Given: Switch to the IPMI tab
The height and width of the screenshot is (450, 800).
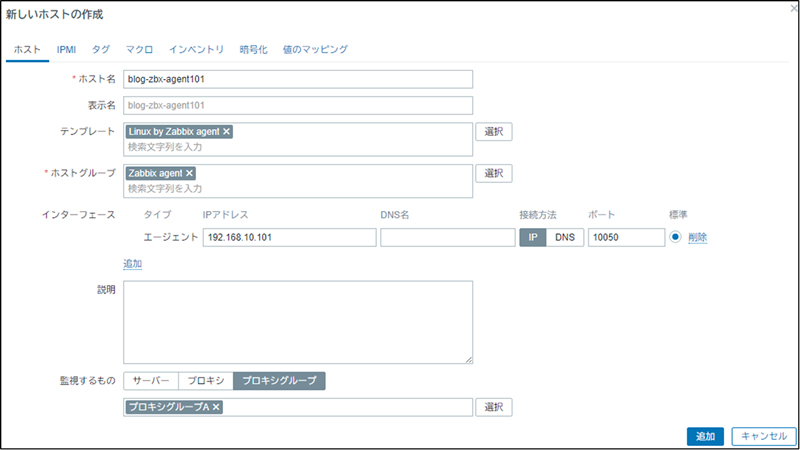Looking at the screenshot, I should pyautogui.click(x=66, y=49).
